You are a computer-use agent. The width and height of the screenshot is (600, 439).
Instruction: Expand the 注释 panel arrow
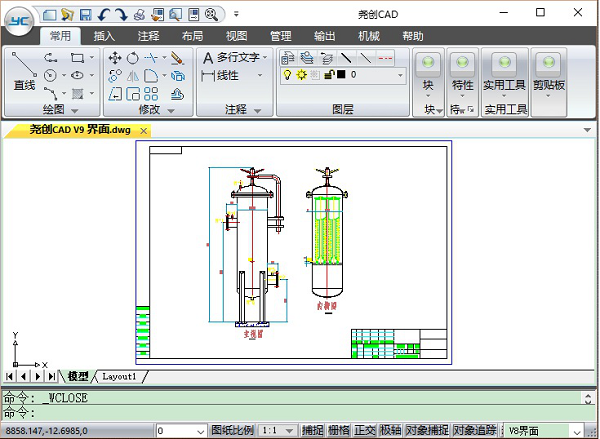pos(258,111)
